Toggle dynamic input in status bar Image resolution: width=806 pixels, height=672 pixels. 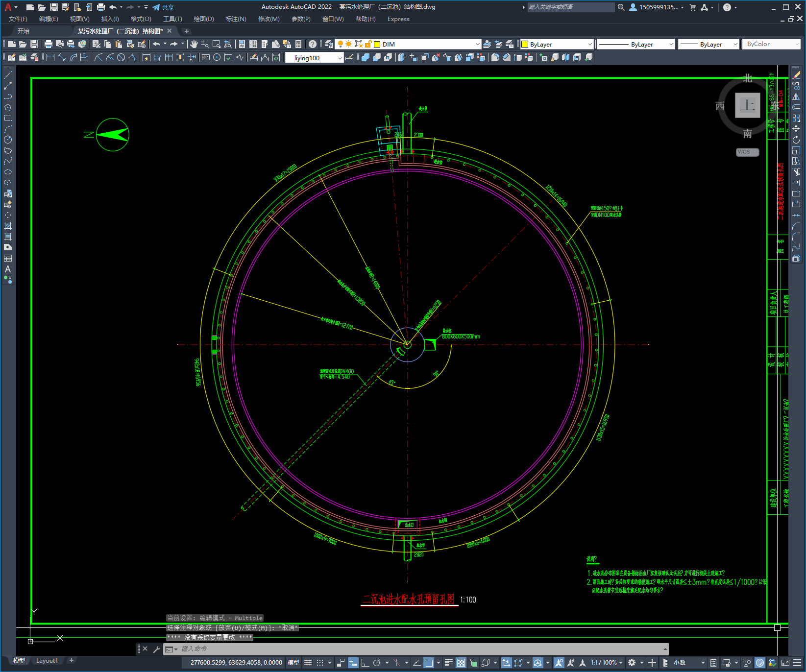coord(353,663)
